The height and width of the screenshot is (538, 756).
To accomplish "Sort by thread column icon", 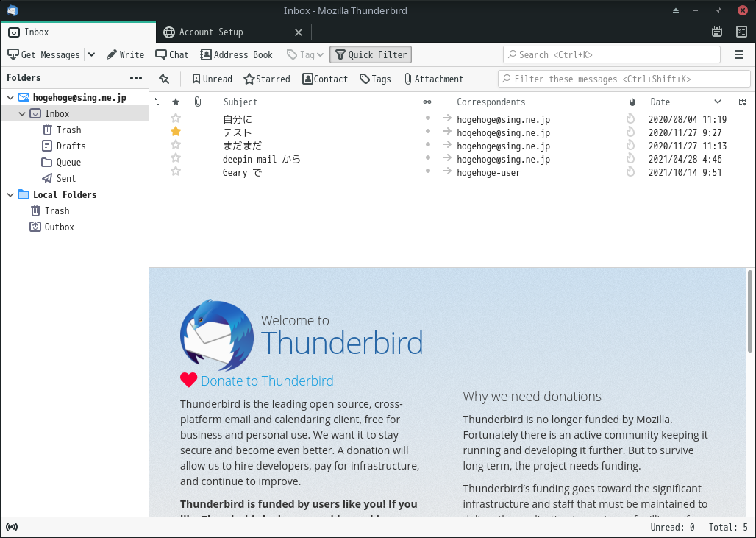I will pos(157,102).
